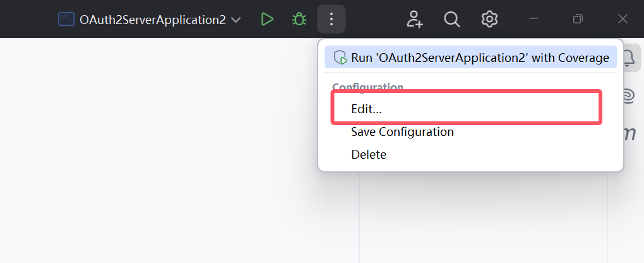Close the IDE window
Viewport: 644px width, 263px height.
[x=623, y=19]
